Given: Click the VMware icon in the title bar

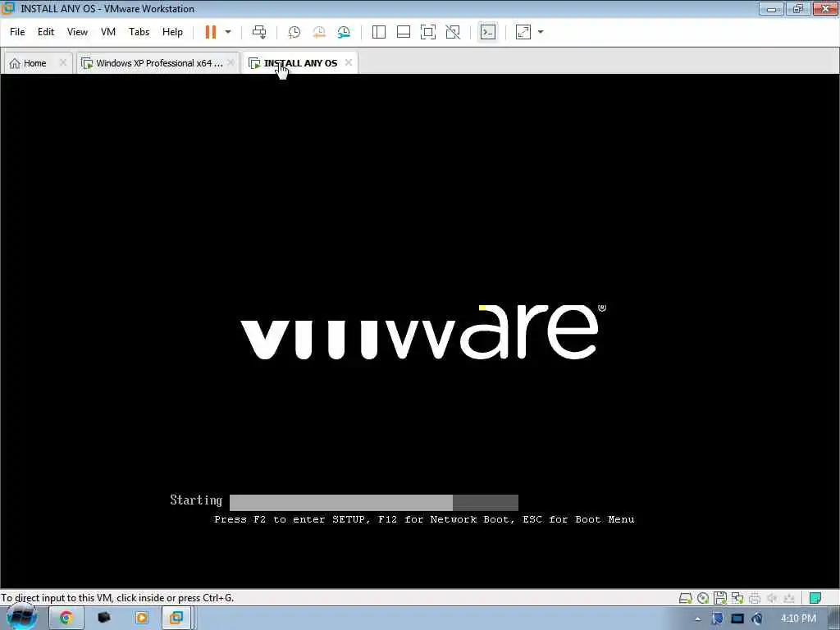Looking at the screenshot, I should (x=8, y=8).
